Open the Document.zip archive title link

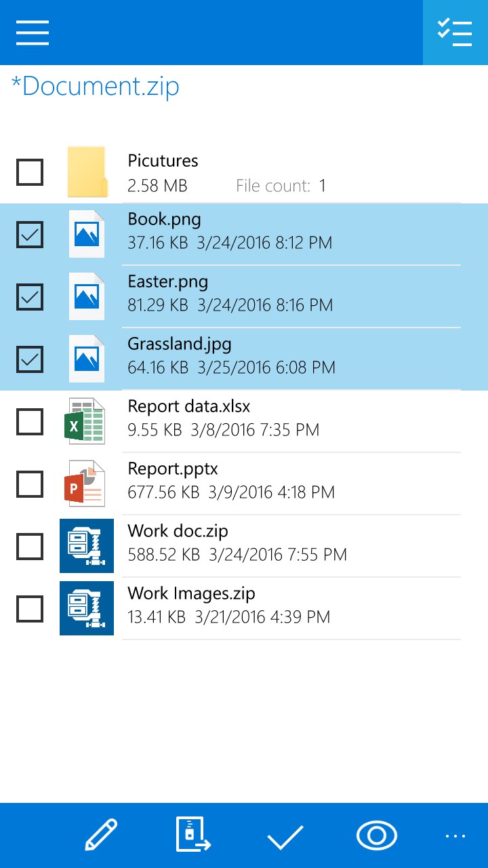94,86
